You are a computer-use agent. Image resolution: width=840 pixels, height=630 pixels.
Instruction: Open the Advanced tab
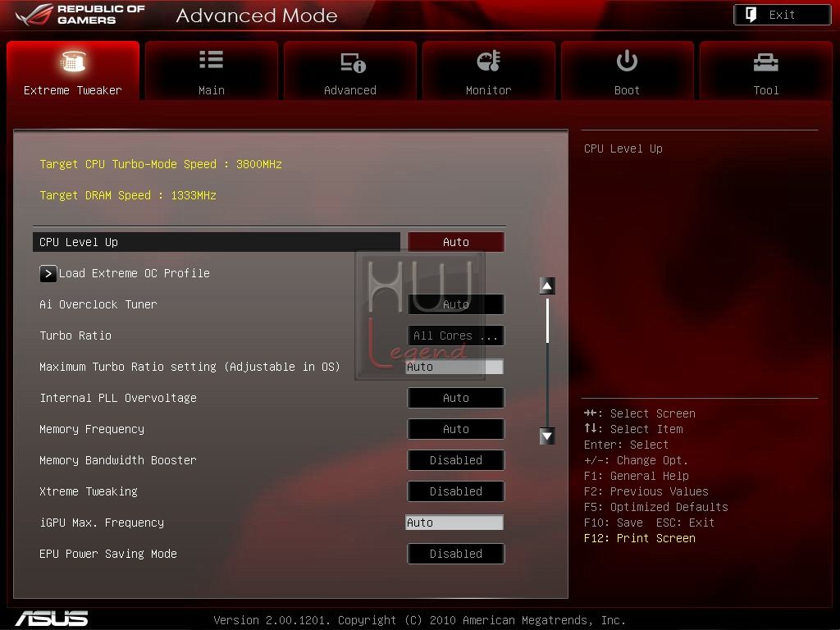coord(349,71)
